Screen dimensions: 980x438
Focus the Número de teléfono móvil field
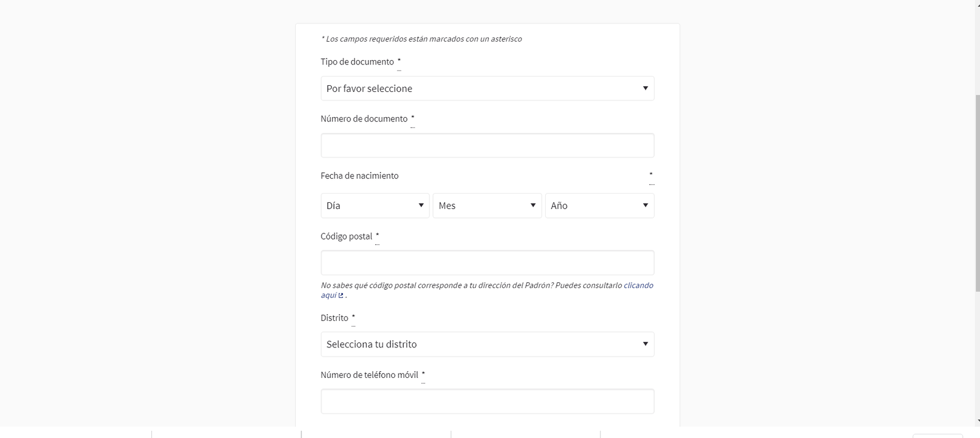487,401
